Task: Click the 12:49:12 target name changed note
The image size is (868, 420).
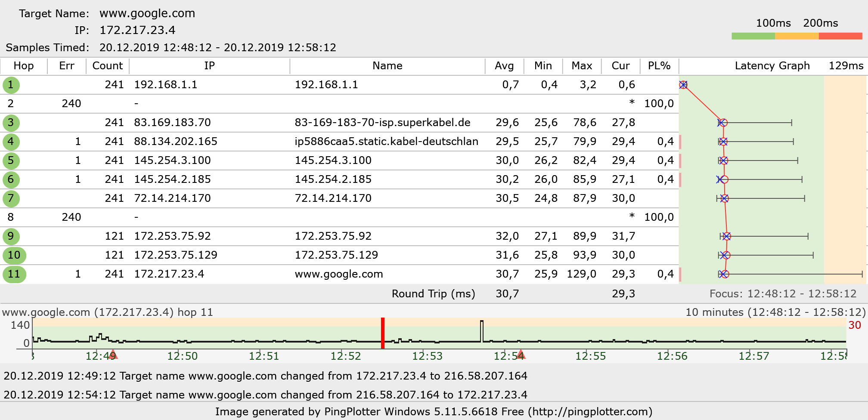Action: pyautogui.click(x=266, y=376)
